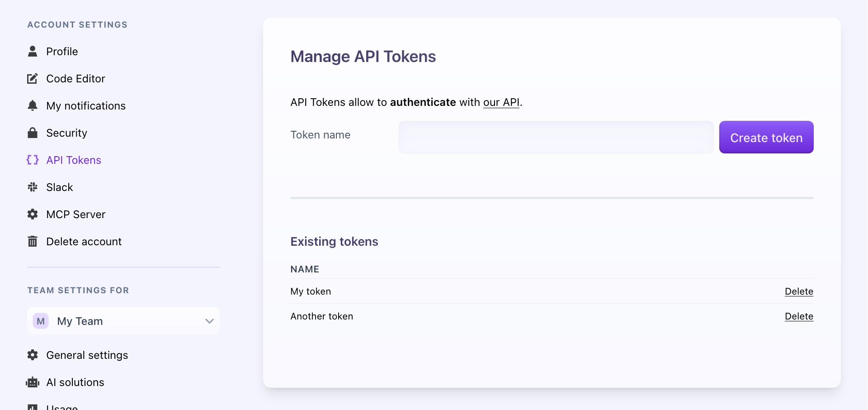868x410 pixels.
Task: Delete the "My token" entry
Action: [x=799, y=291]
